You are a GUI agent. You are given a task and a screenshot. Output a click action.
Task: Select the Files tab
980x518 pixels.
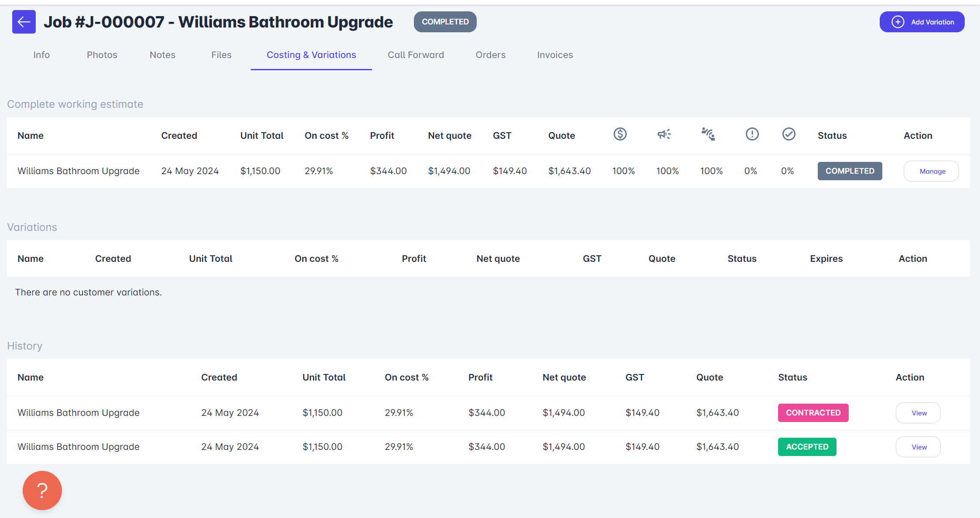tap(221, 55)
